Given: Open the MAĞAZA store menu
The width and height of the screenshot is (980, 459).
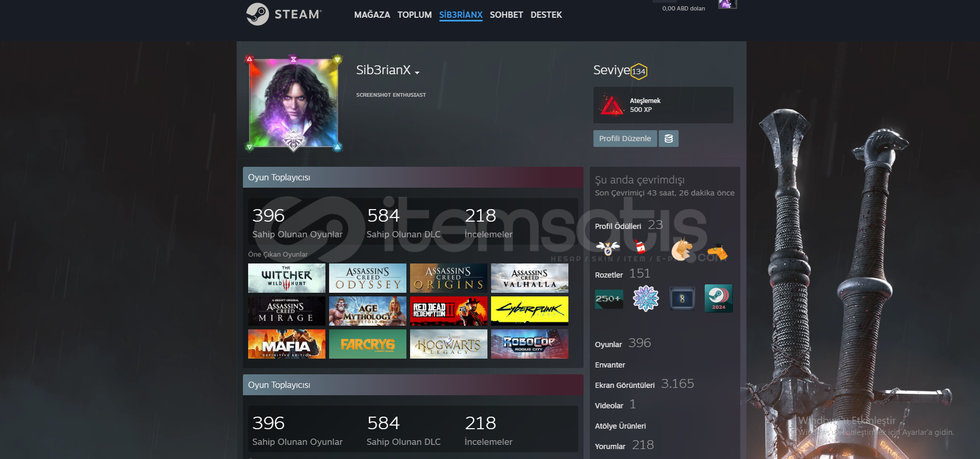Looking at the screenshot, I should (372, 15).
